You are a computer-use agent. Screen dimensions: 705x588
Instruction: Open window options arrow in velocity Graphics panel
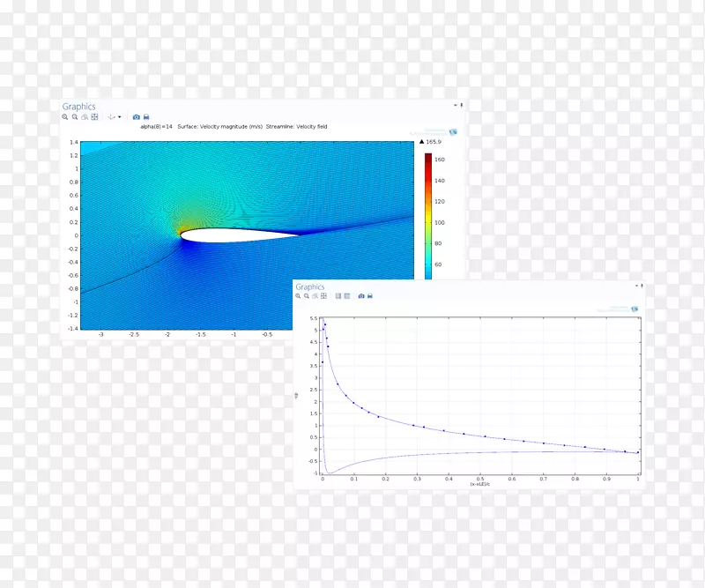click(x=456, y=105)
